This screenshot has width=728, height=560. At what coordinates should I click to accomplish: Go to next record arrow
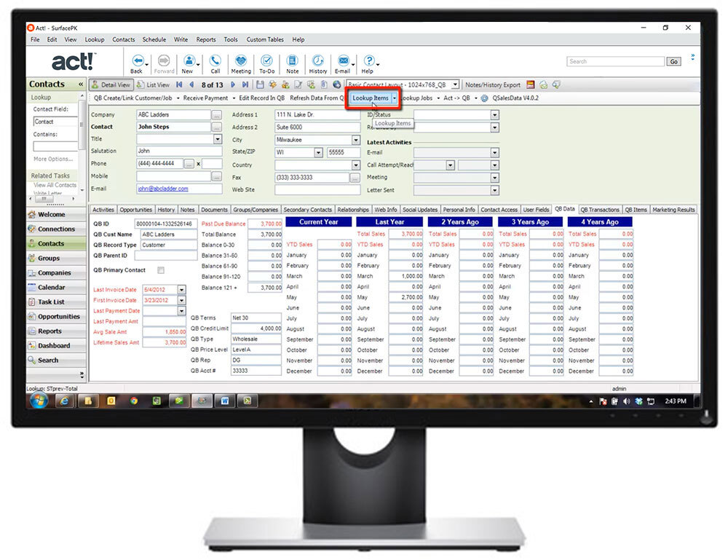coord(233,84)
